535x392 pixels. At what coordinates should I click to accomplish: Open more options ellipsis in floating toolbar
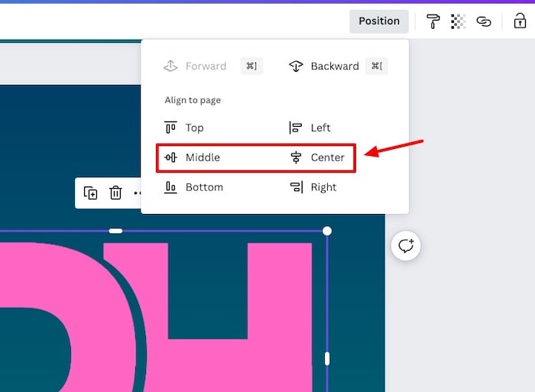[138, 193]
